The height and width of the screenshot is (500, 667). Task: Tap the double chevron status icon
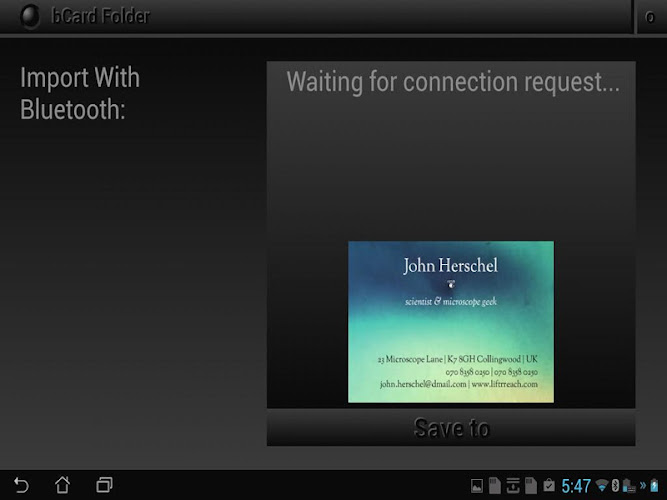point(643,485)
